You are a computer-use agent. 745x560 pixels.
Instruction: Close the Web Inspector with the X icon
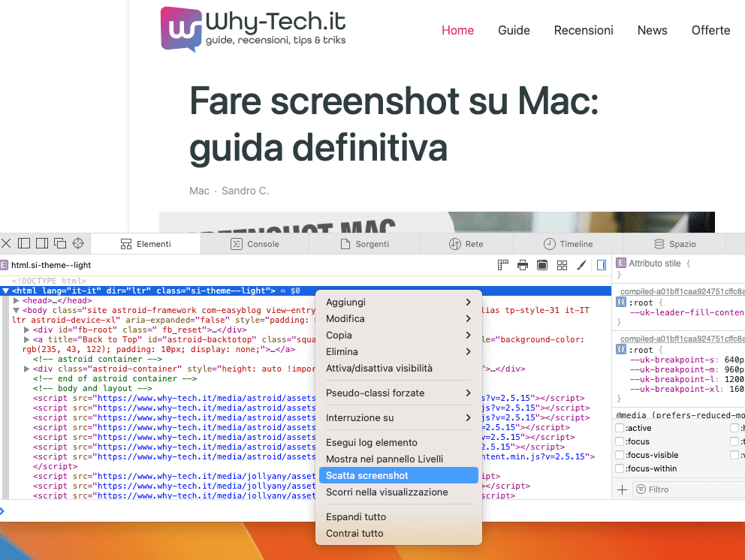[6, 244]
